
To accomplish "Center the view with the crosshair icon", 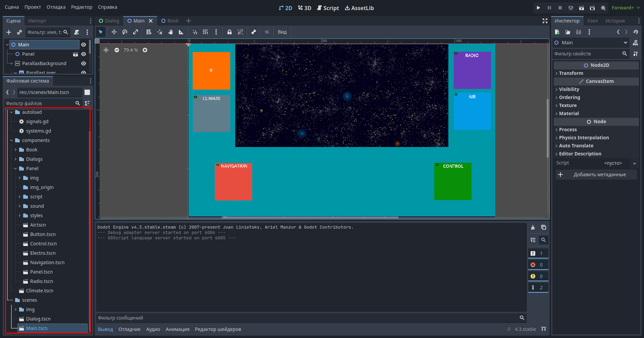I will [x=106, y=50].
